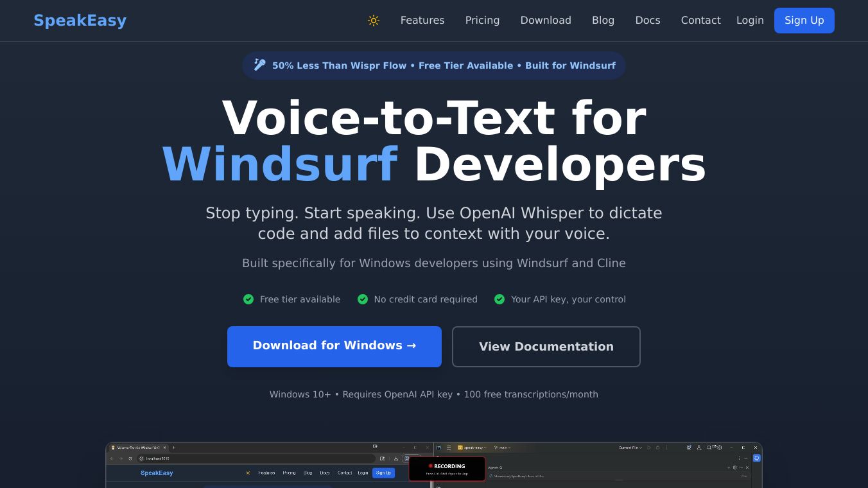Click the green check beside No credit card required
The image size is (868, 488).
[x=363, y=299]
